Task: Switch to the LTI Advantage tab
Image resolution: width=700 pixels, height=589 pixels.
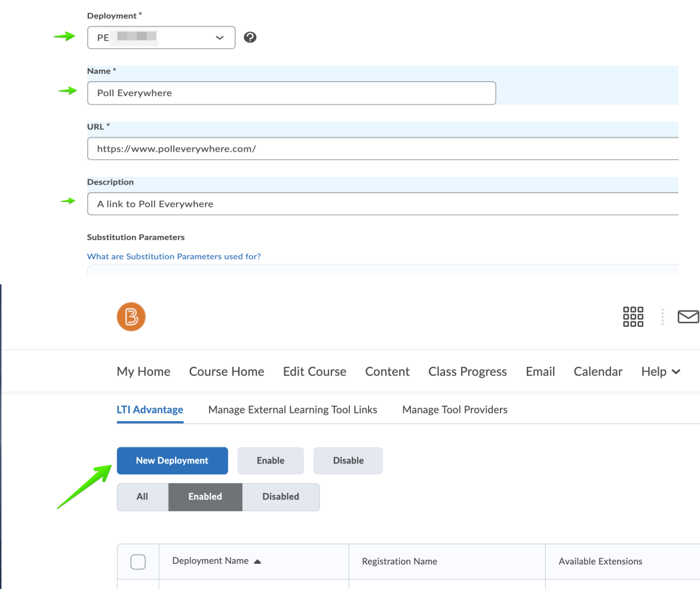Action: pos(150,409)
